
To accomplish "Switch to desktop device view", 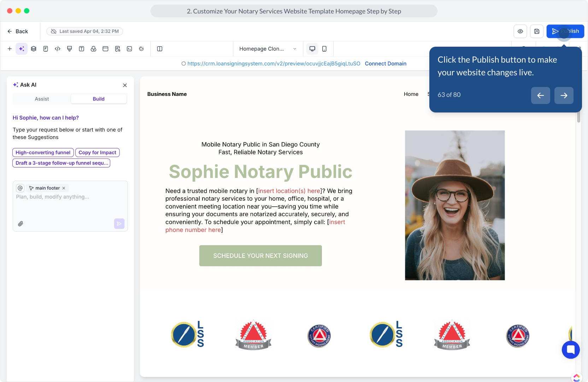I will click(x=312, y=49).
